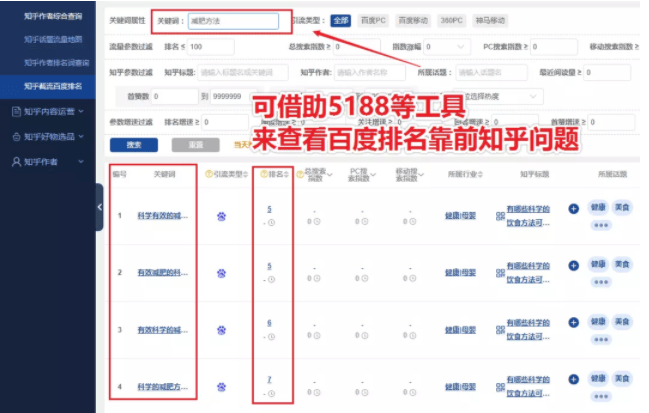The width and height of the screenshot is (649, 413).
Task: Open 知乎截流百度排名 in the sidebar
Action: pyautogui.click(x=53, y=86)
